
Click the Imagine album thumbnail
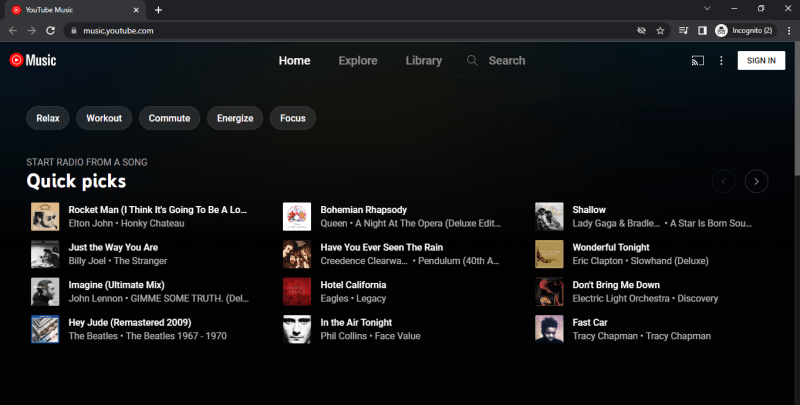45,291
